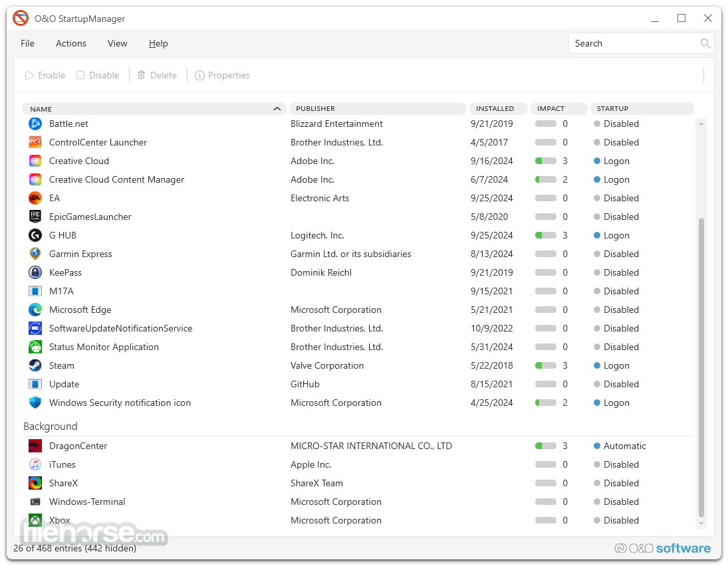This screenshot has height=566, width=728.
Task: Click the G HUB Logitech icon
Action: click(x=35, y=235)
